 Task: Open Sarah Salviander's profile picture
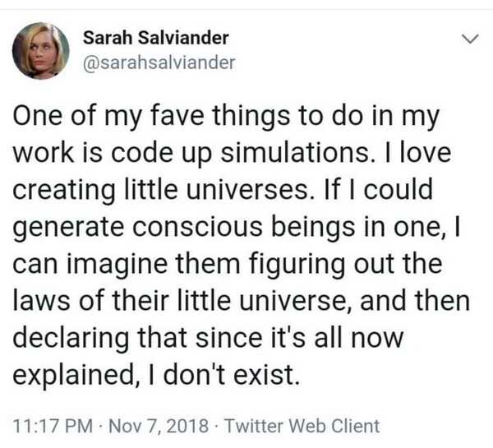[40, 51]
